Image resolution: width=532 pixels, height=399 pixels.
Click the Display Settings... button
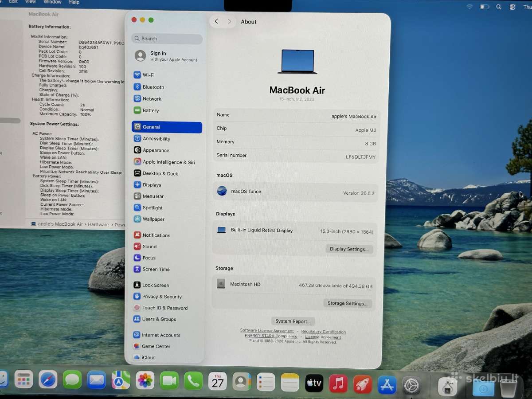349,249
